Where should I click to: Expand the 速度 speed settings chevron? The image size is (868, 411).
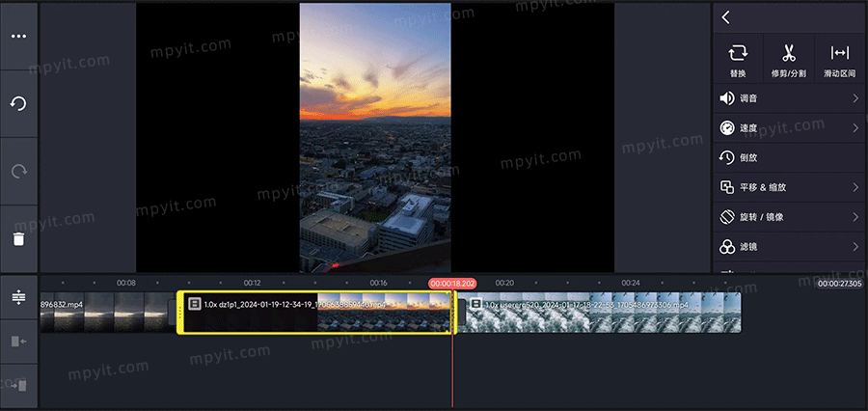coord(855,128)
